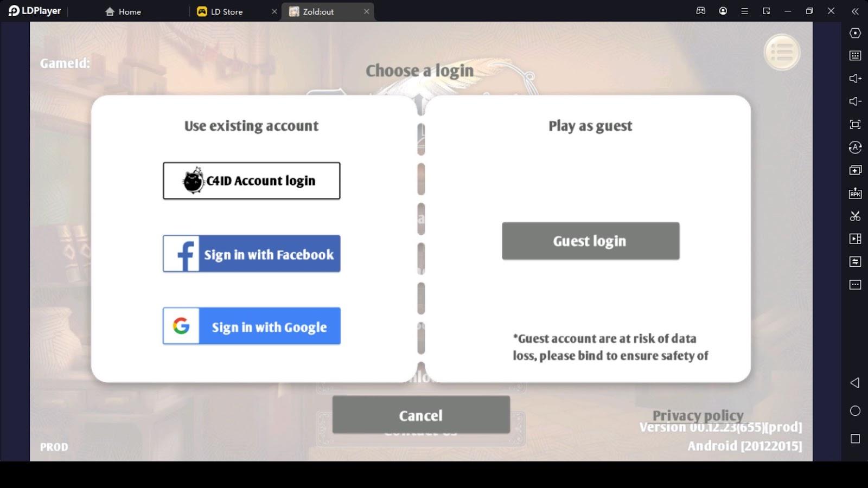Switch to the Home tab
868x488 pixels.
[123, 11]
